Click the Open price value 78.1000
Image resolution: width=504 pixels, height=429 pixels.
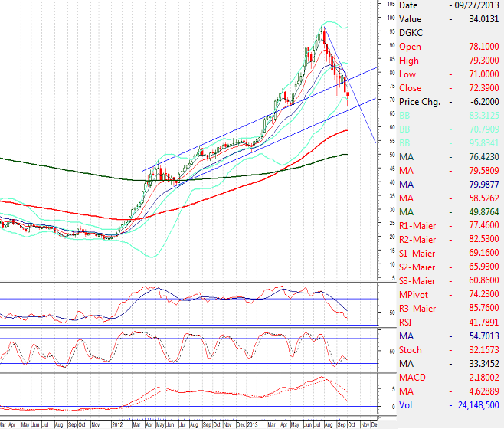pos(481,47)
